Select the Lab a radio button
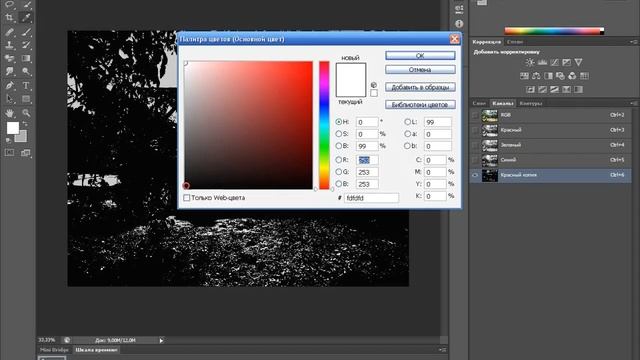 pos(407,133)
